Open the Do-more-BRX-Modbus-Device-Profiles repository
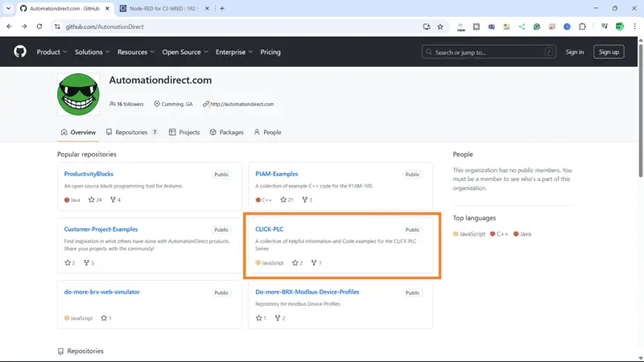 [308, 292]
